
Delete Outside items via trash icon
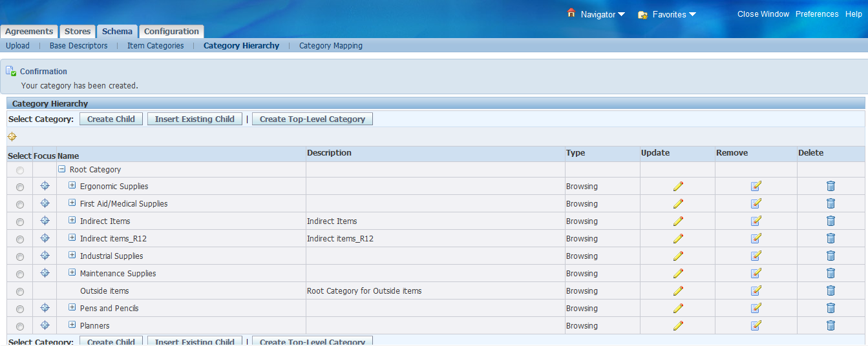pos(831,290)
